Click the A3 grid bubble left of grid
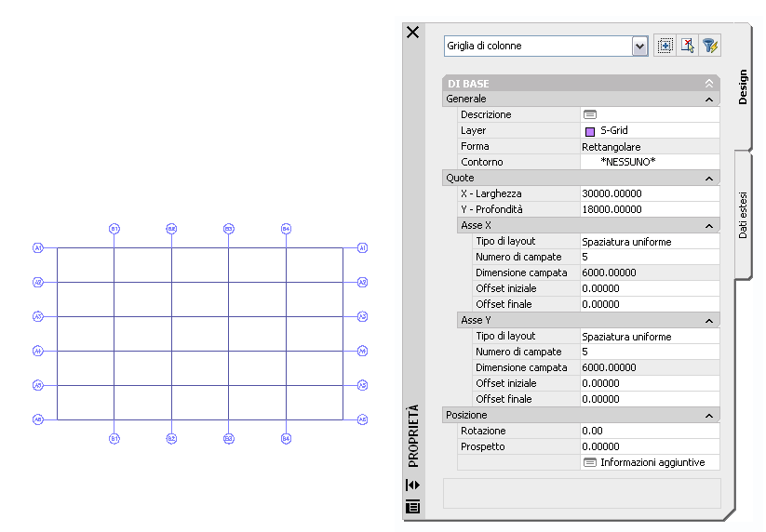This screenshot has height=532, width=766. pos(38,317)
